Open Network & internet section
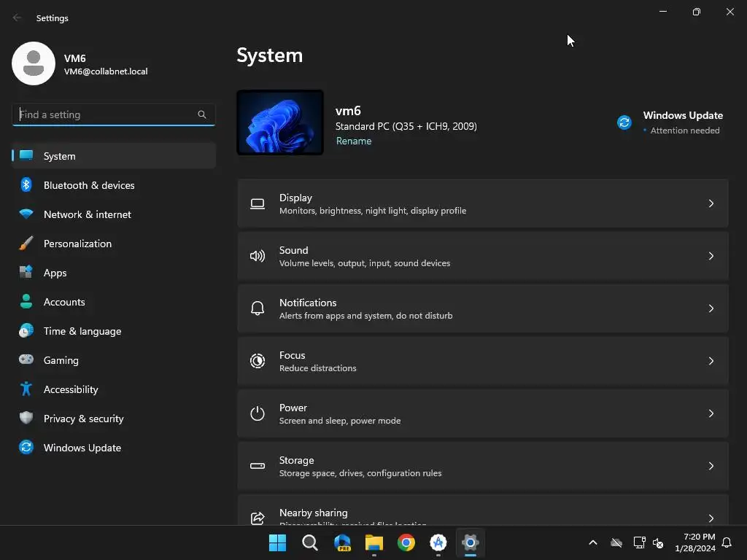This screenshot has width=747, height=560. point(114,214)
